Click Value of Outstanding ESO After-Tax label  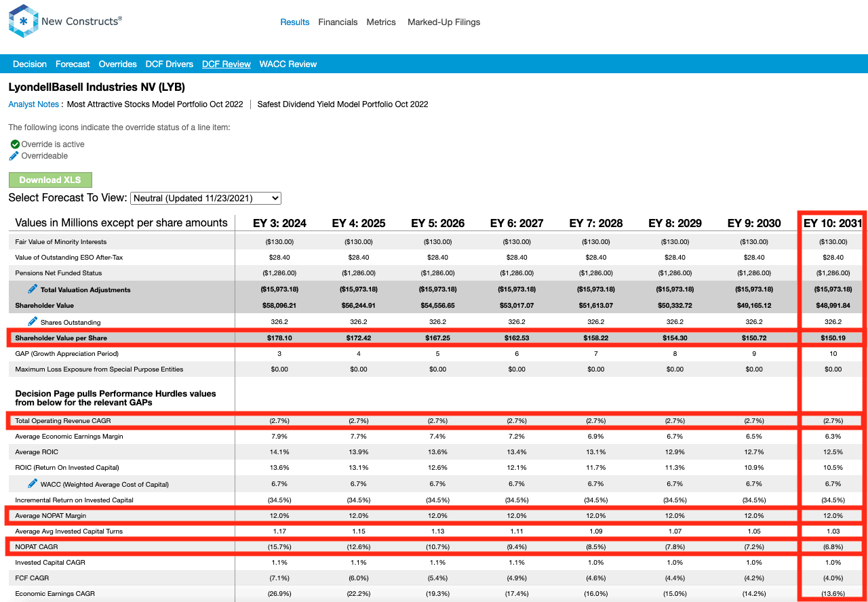click(x=69, y=258)
